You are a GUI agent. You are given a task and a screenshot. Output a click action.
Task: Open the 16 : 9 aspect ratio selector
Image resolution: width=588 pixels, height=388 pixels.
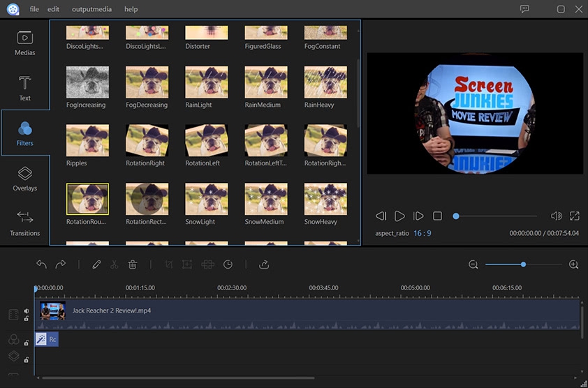[422, 233]
